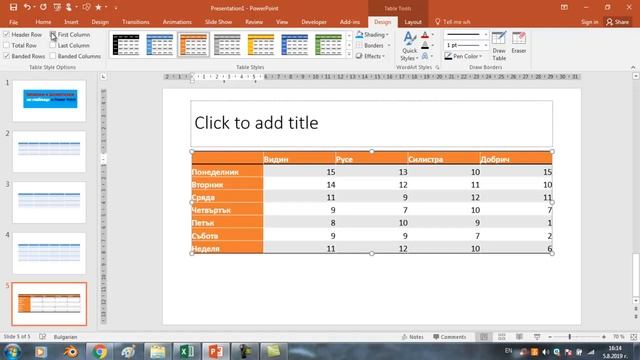Apply the green table style
Screen dimensions: 640x360
coord(328,44)
